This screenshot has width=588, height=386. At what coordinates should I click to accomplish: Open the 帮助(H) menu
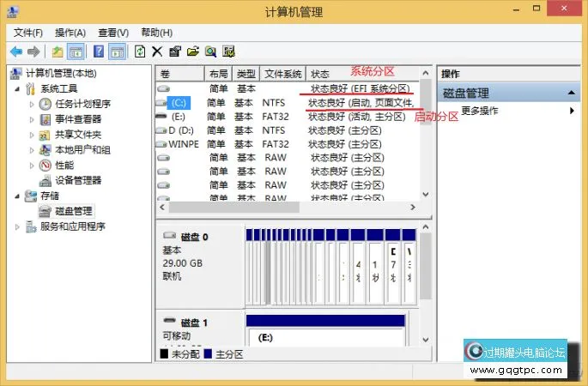coord(157,33)
